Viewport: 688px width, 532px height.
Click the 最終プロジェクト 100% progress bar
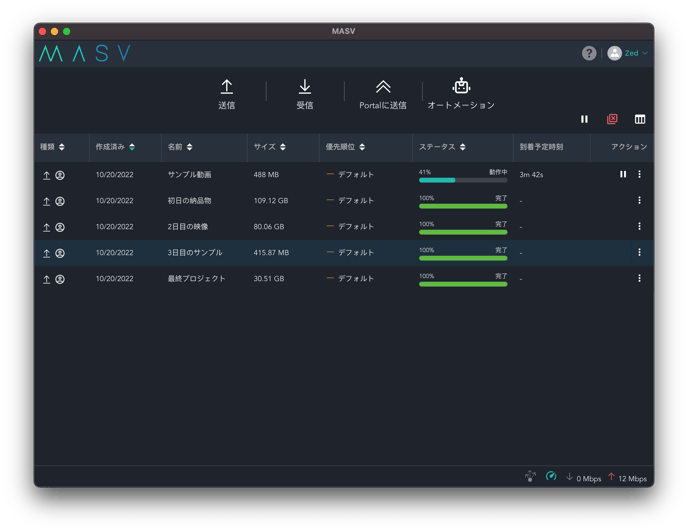pyautogui.click(x=463, y=284)
